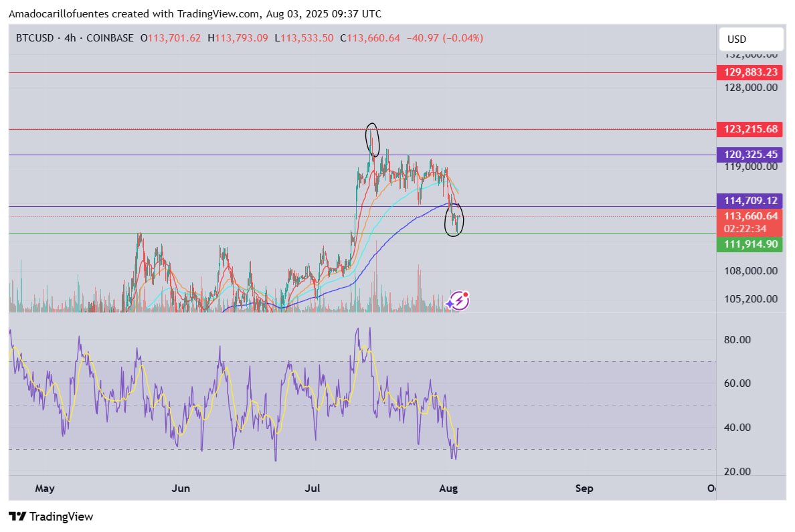Click the BTCUSD symbol name

tap(35, 38)
